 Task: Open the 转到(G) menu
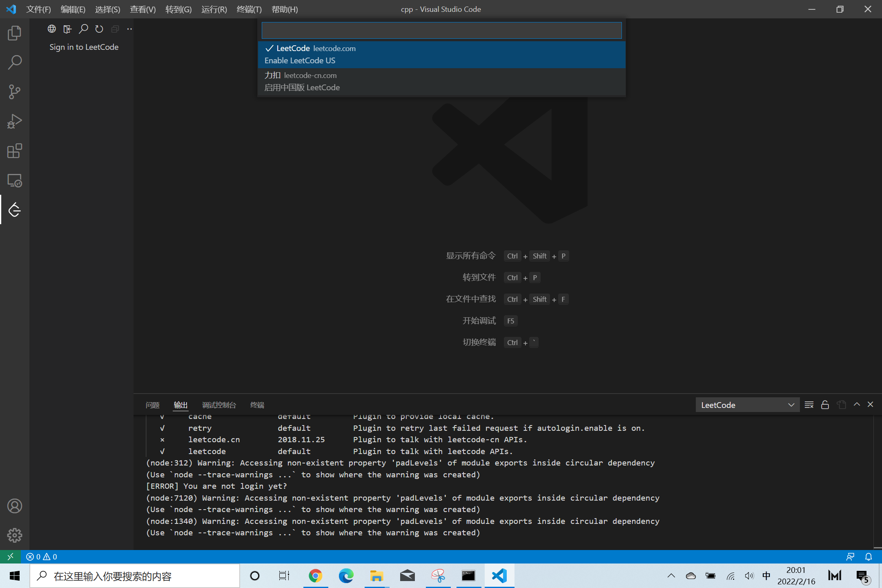coord(178,9)
